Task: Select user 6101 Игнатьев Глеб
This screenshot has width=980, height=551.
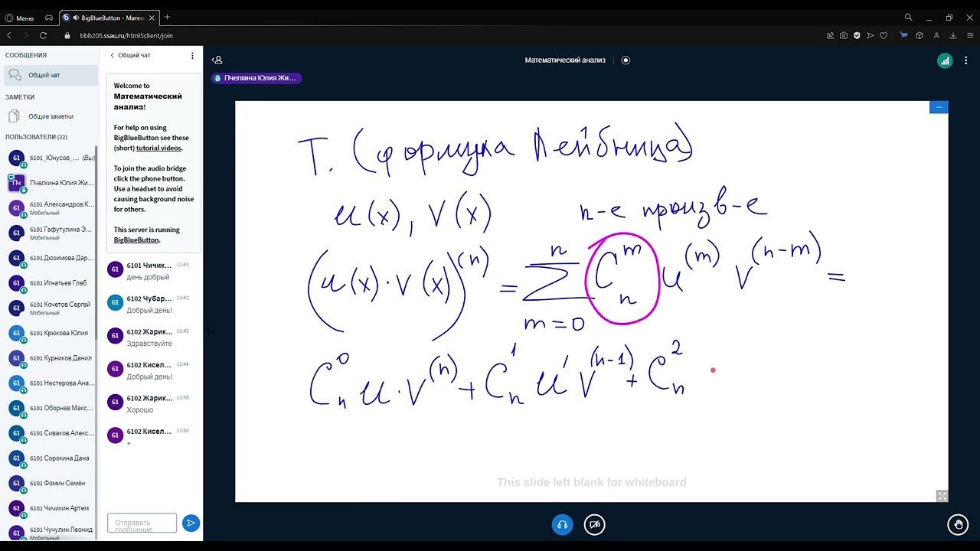Action: tap(51, 283)
